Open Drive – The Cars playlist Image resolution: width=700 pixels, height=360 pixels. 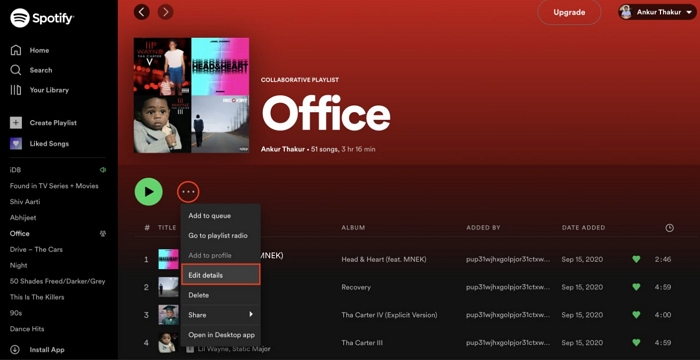36,250
